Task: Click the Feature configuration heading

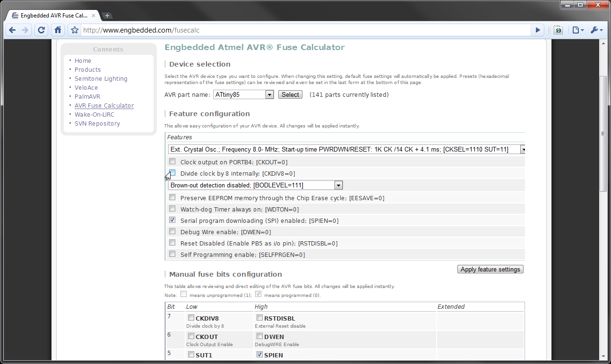Action: (x=209, y=114)
